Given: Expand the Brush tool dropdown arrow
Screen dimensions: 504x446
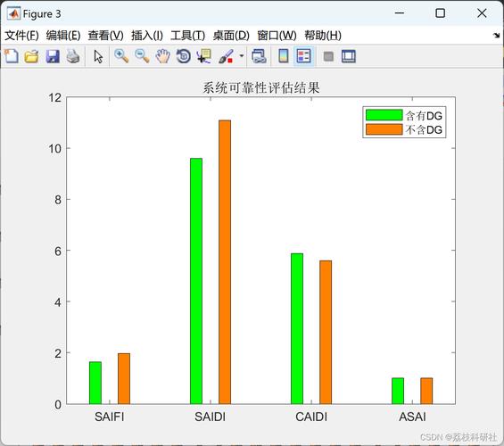Looking at the screenshot, I should coord(242,56).
